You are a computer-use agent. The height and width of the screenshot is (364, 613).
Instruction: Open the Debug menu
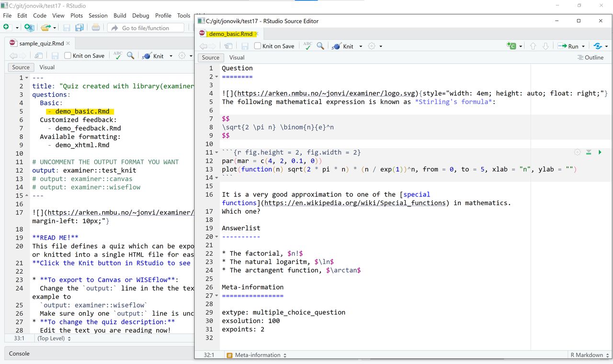point(141,15)
